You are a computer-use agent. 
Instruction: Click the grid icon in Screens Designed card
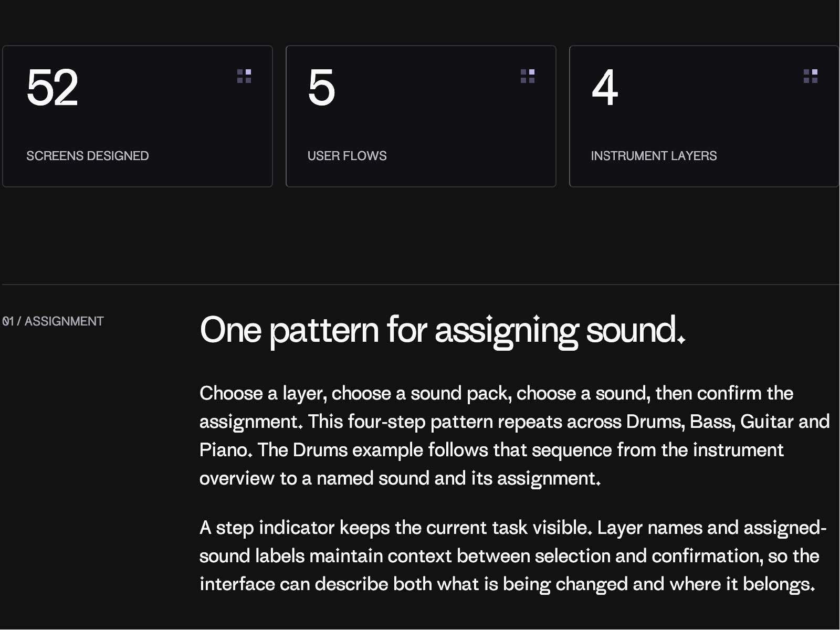click(244, 76)
